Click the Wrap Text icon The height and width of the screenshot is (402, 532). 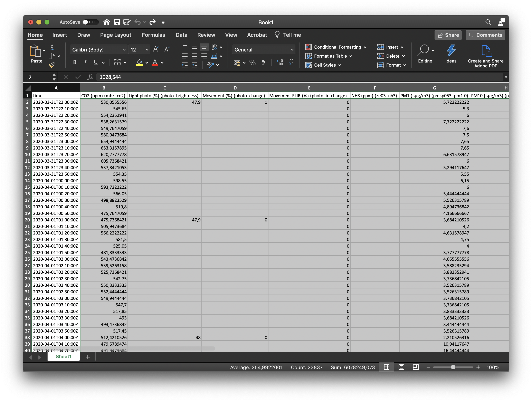pos(214,47)
